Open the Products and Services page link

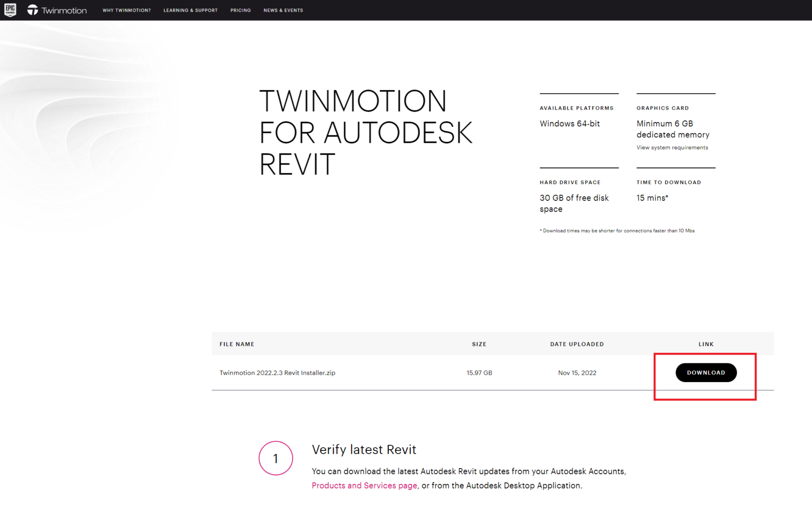(364, 485)
